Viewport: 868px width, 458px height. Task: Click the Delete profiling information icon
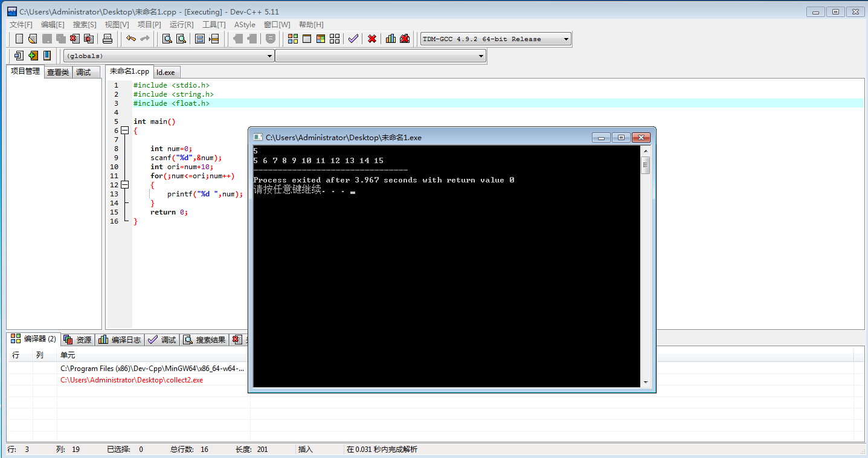pyautogui.click(x=405, y=39)
